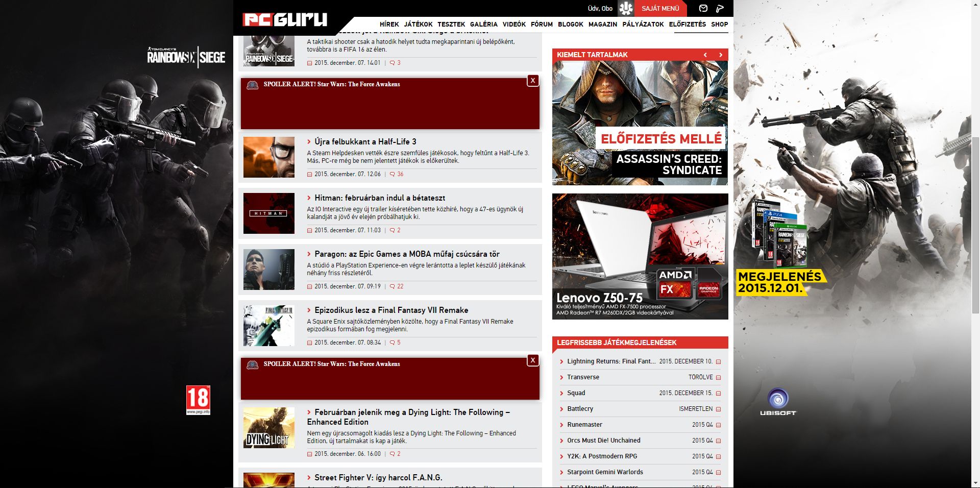Click Paragon article thumbnail
The width and height of the screenshot is (980, 488).
tap(269, 270)
